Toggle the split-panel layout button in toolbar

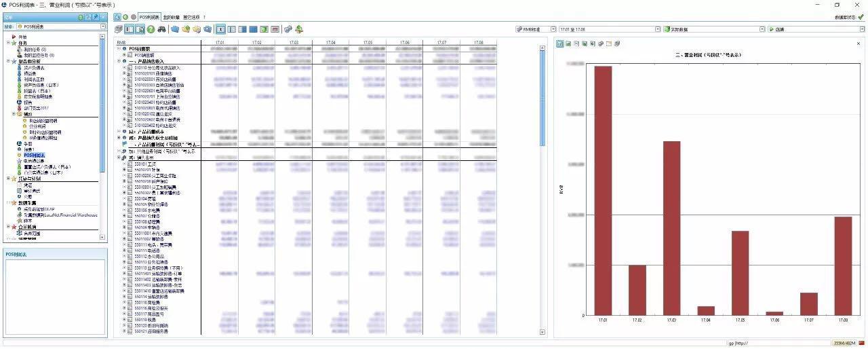[129, 29]
